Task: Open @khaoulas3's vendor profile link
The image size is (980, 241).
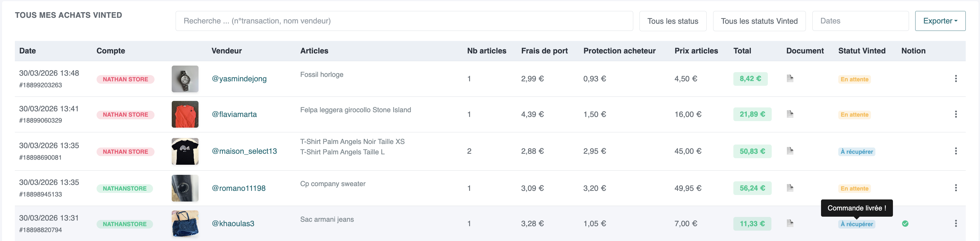Action: tap(233, 223)
